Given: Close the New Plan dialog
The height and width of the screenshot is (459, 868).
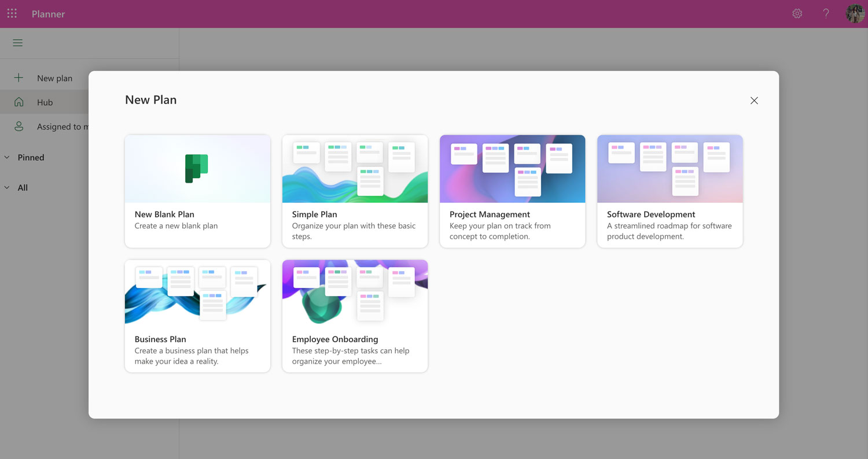Looking at the screenshot, I should point(754,101).
